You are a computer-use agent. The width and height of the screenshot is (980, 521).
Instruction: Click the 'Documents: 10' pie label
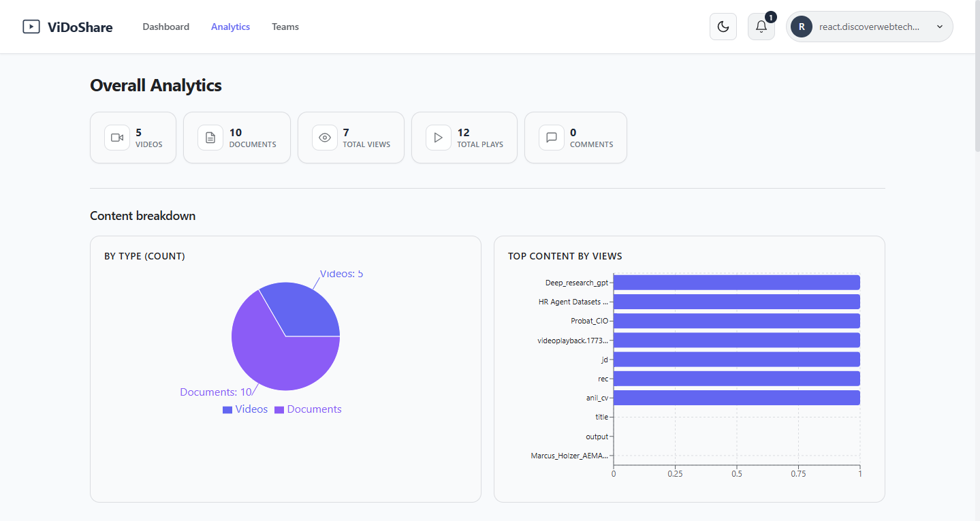pos(216,392)
